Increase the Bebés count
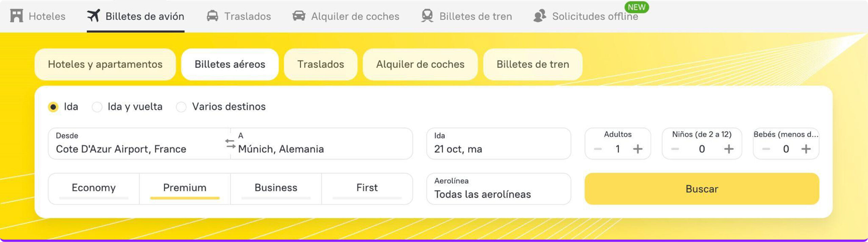 pyautogui.click(x=806, y=149)
